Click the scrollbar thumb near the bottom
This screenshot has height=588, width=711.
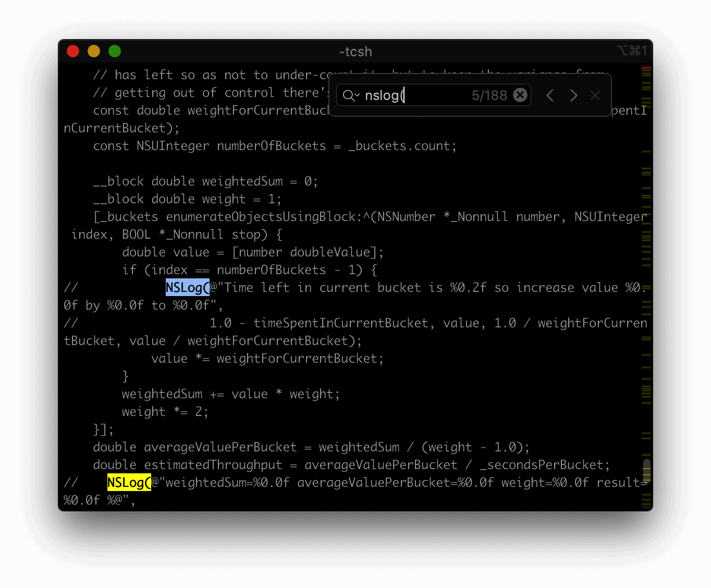pyautogui.click(x=646, y=470)
